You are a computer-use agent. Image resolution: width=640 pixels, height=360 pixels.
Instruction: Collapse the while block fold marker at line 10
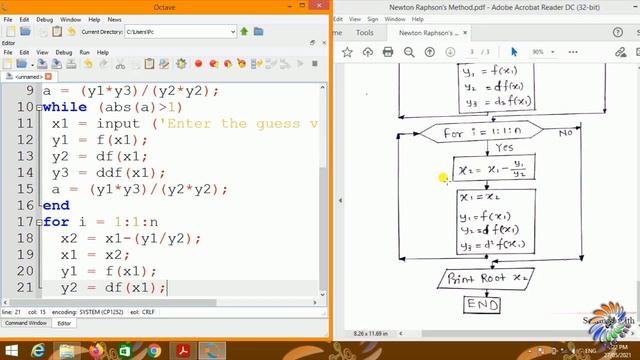(x=39, y=108)
